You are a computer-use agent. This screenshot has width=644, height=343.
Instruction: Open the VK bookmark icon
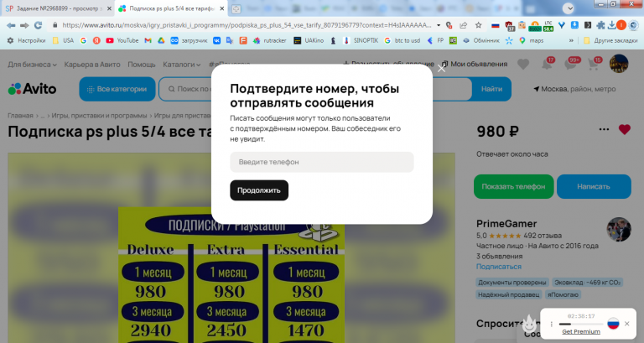click(216, 40)
